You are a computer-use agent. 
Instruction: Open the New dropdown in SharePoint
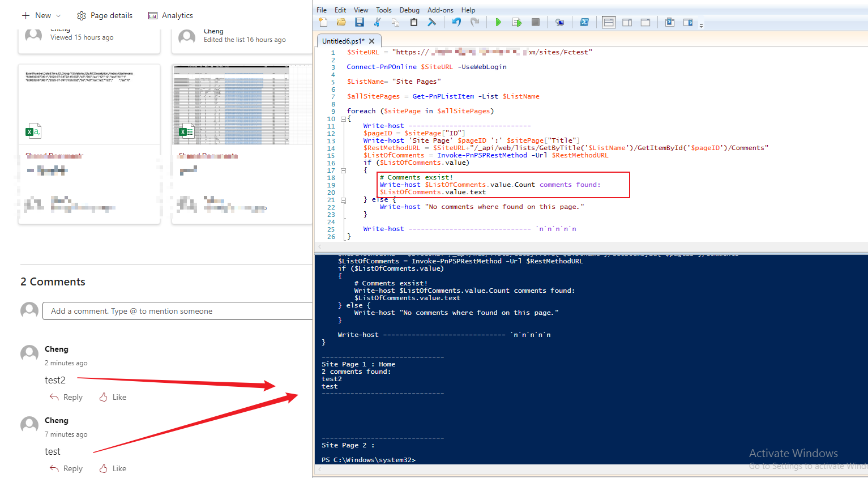tap(41, 15)
